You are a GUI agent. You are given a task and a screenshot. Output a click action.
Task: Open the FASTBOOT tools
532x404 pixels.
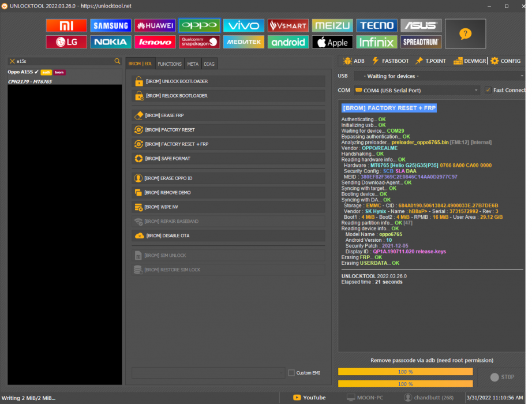coord(390,61)
